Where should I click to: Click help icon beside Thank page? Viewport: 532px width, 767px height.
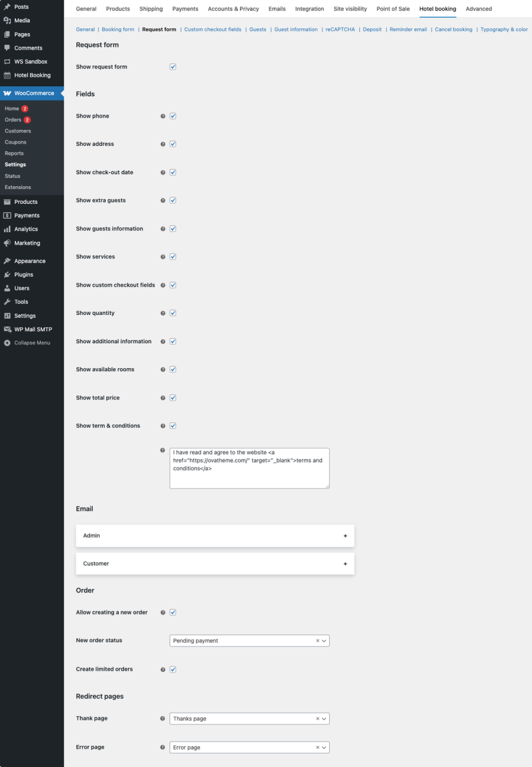point(163,719)
